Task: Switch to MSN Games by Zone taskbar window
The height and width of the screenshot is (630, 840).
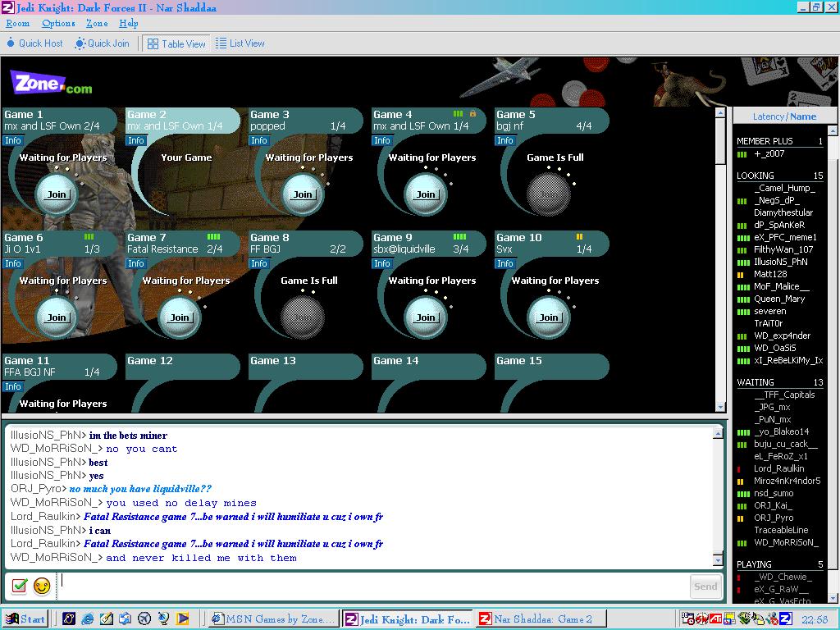Action: (x=273, y=619)
